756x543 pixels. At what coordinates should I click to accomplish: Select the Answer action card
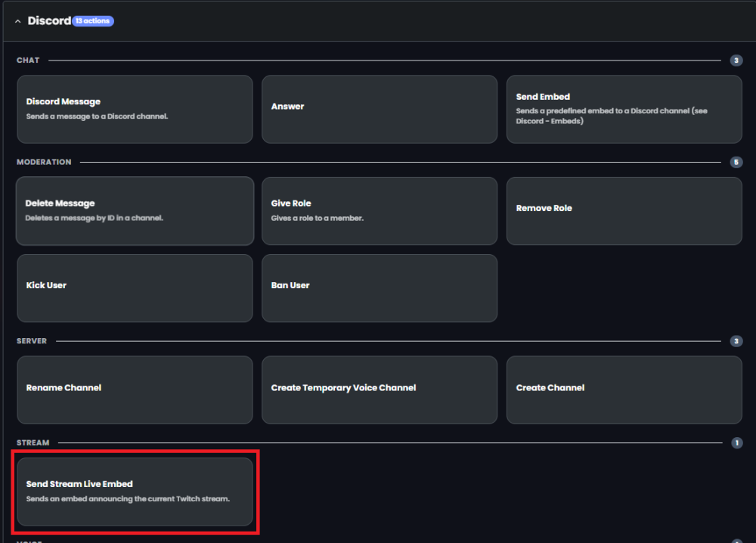point(380,109)
